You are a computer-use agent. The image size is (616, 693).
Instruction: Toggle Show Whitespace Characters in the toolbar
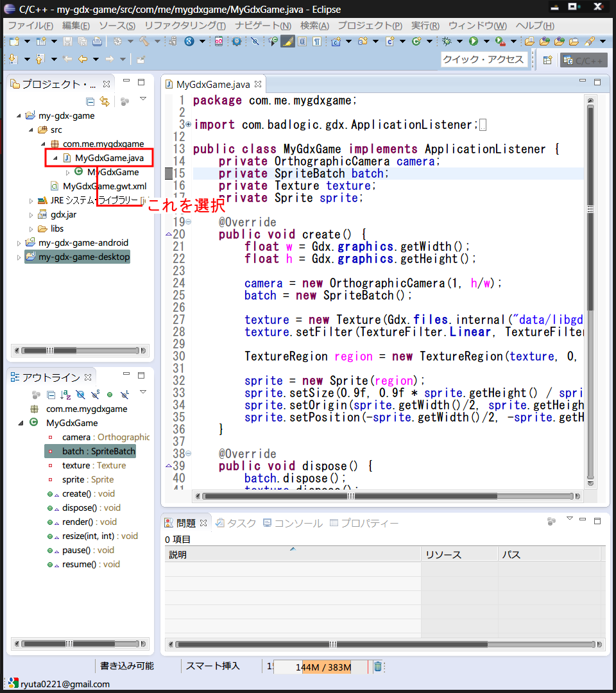point(318,40)
